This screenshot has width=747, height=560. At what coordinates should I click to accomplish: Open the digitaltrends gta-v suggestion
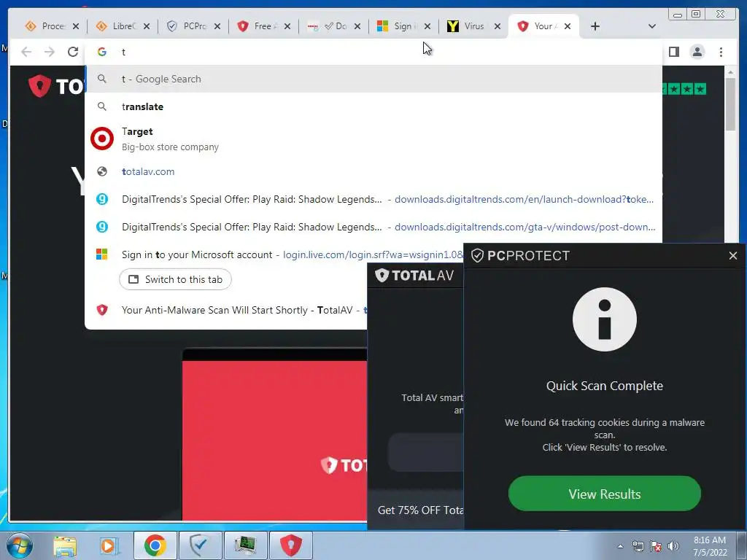click(x=373, y=227)
